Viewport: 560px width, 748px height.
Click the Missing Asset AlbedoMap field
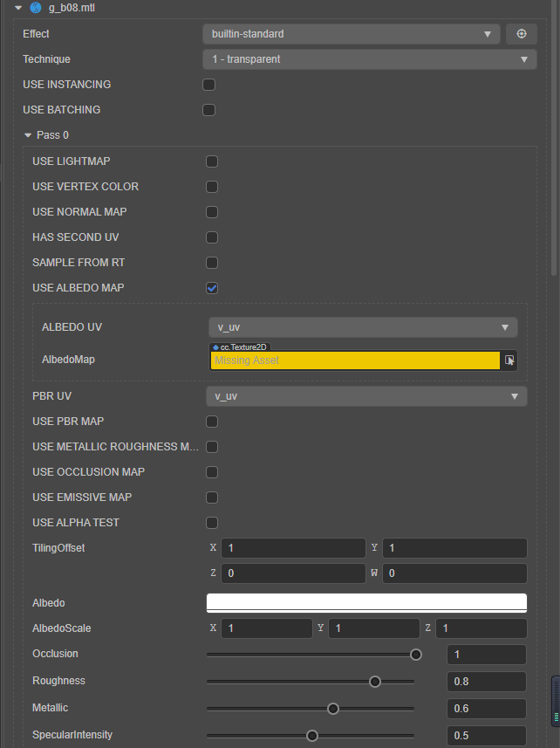point(354,360)
